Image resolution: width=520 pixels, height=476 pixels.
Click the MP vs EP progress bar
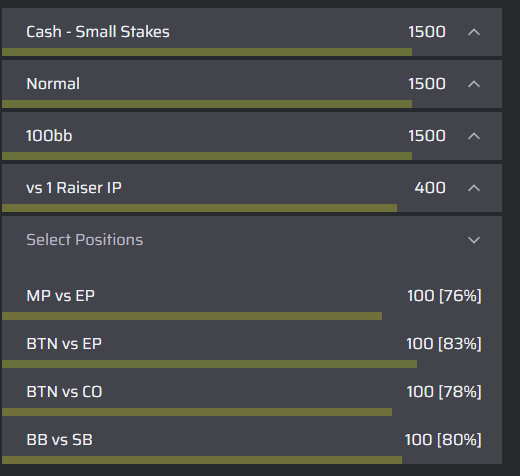tap(192, 316)
